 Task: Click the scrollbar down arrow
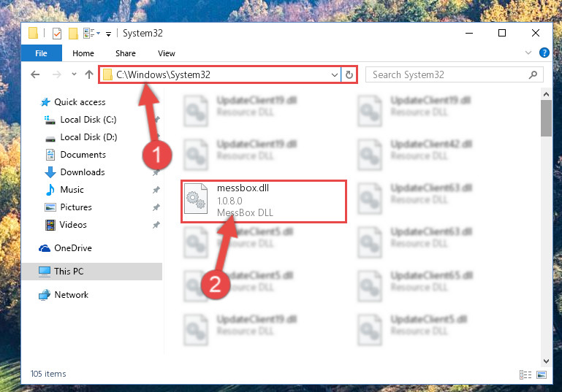tap(546, 361)
